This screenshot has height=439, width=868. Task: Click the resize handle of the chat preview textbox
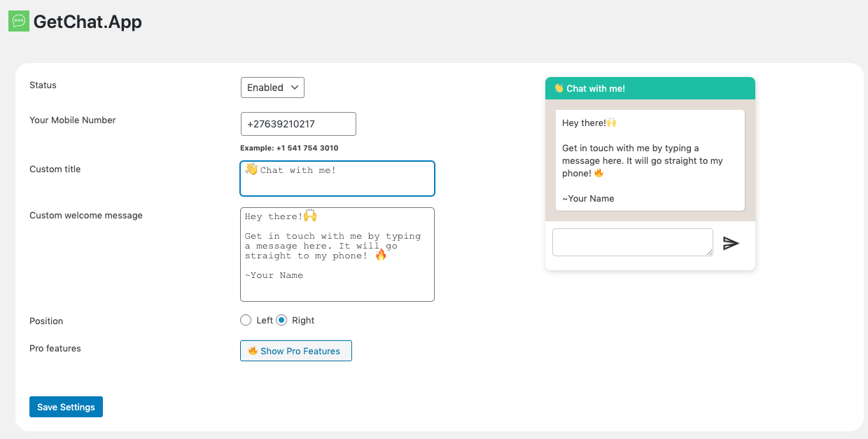click(x=709, y=252)
